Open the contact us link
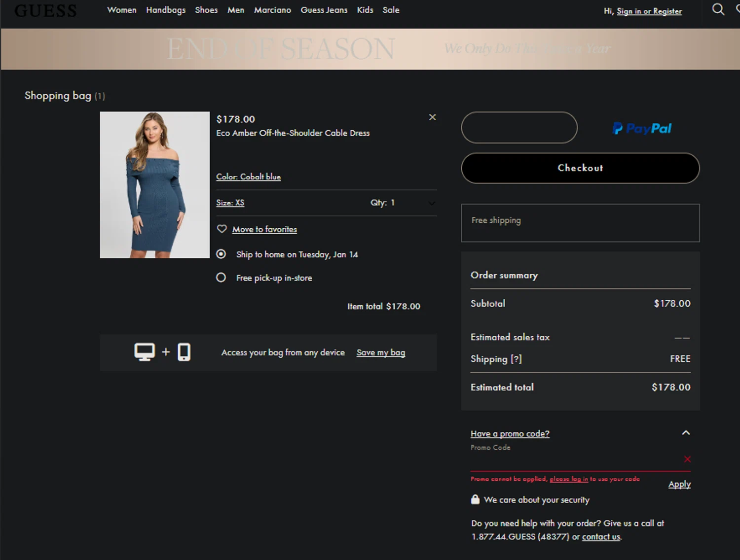The height and width of the screenshot is (560, 740). (601, 537)
